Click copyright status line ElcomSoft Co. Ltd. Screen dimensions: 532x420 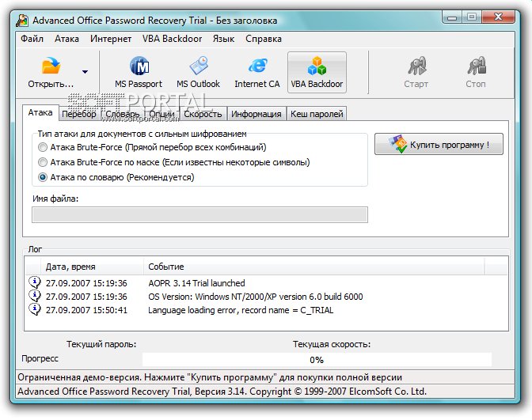point(222,392)
